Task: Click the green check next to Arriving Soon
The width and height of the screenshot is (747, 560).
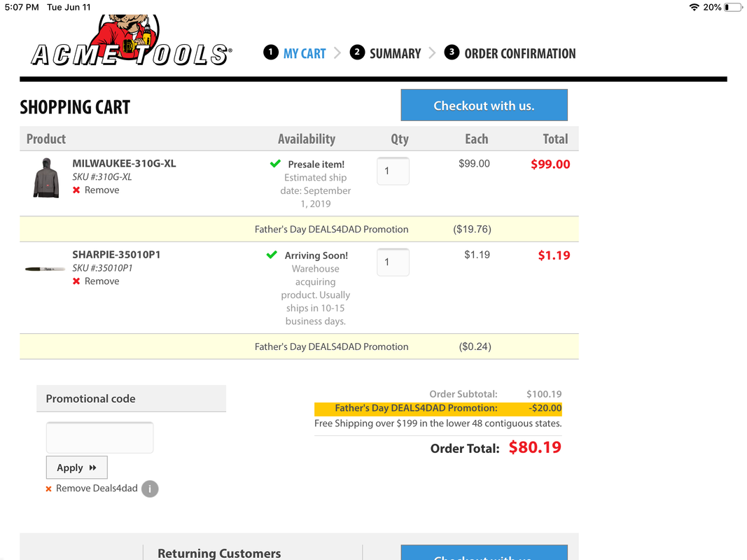Action: click(272, 255)
